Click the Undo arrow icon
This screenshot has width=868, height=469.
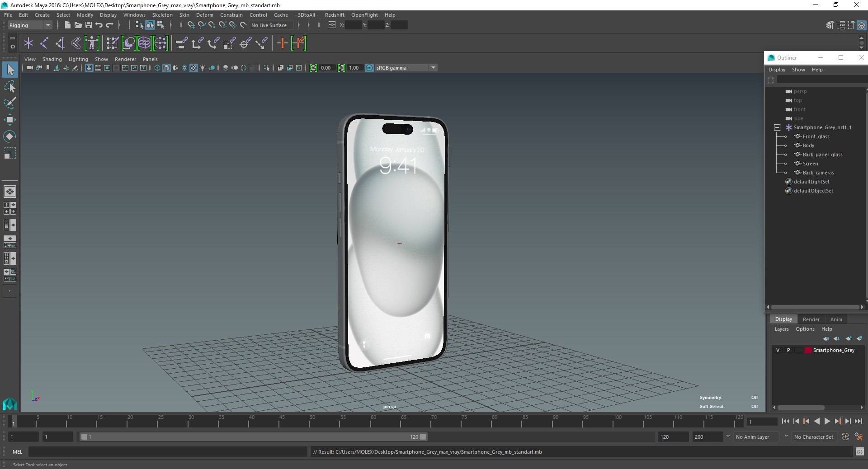pyautogui.click(x=99, y=25)
